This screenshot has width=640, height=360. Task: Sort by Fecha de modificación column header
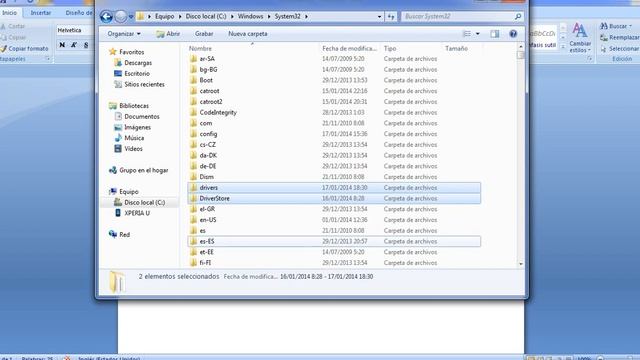pos(349,48)
